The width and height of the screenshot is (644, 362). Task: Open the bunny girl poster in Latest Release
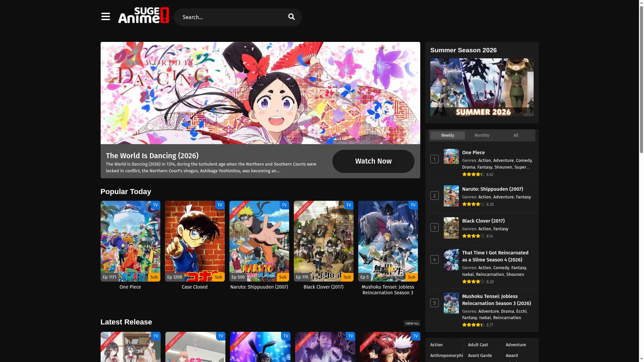(260, 347)
